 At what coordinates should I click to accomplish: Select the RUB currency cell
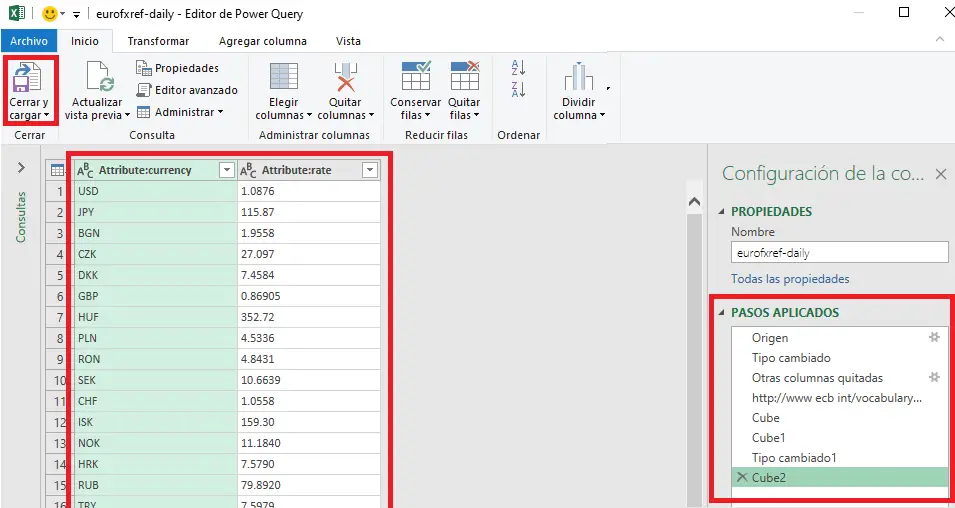point(155,485)
